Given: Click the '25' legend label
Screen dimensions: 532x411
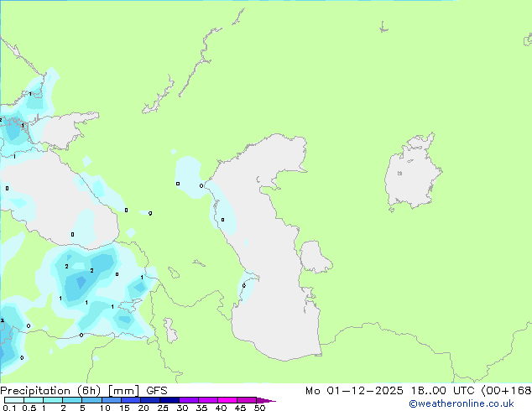Looking at the screenshot, I should [x=163, y=408].
